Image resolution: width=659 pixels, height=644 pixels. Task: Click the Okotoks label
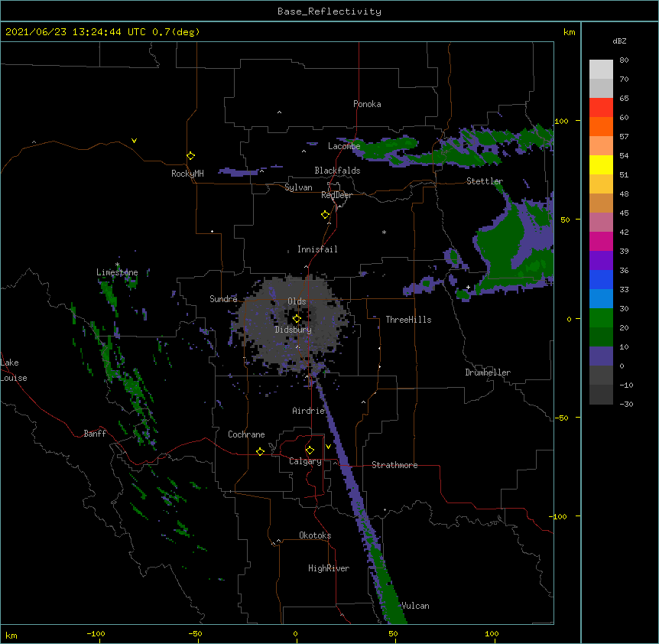tap(315, 535)
